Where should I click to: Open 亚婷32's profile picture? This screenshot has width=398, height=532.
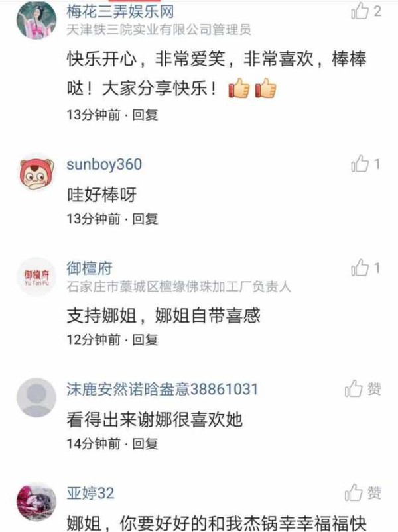coord(36,501)
